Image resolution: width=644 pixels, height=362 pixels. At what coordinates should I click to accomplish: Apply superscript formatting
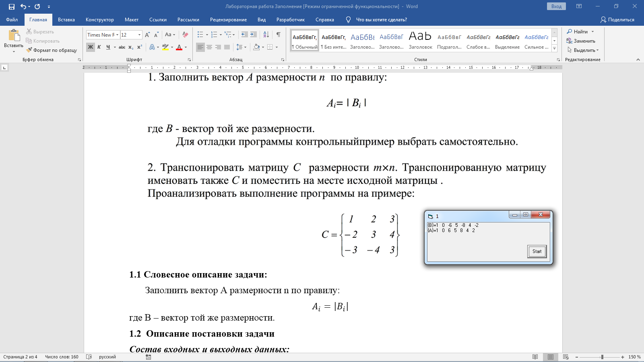(140, 47)
